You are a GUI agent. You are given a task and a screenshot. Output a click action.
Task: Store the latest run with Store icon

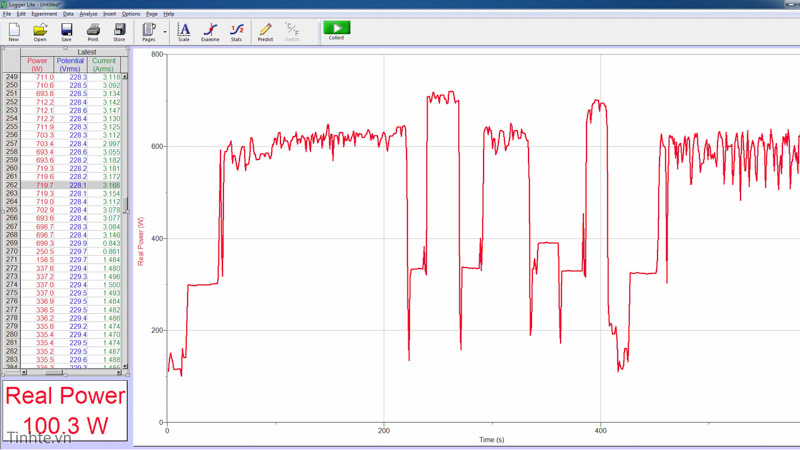coord(119,31)
